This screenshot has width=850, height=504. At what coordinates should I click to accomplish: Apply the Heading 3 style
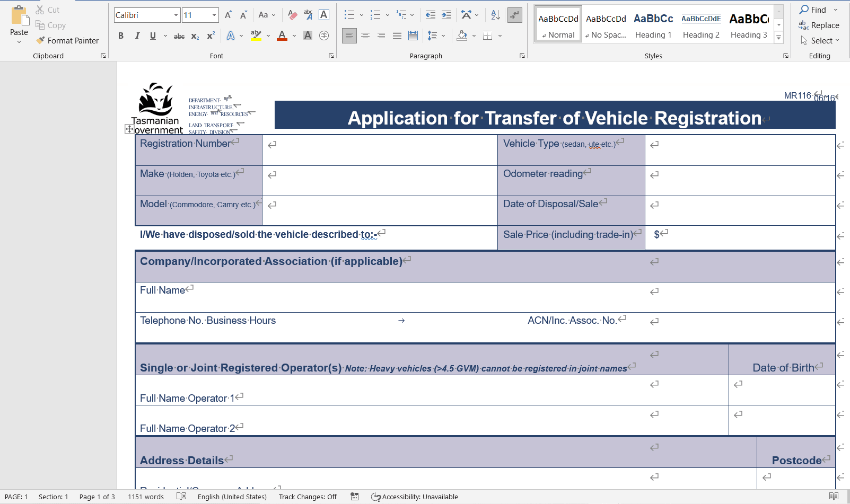click(x=749, y=24)
